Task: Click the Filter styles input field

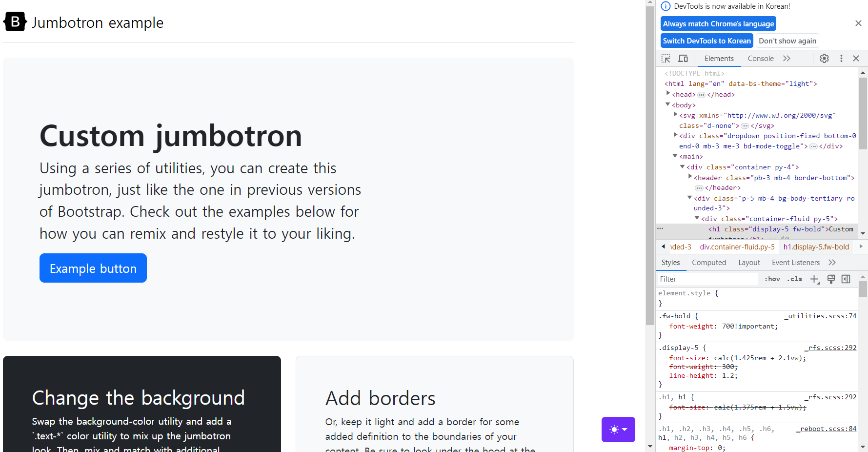Action: coord(708,279)
